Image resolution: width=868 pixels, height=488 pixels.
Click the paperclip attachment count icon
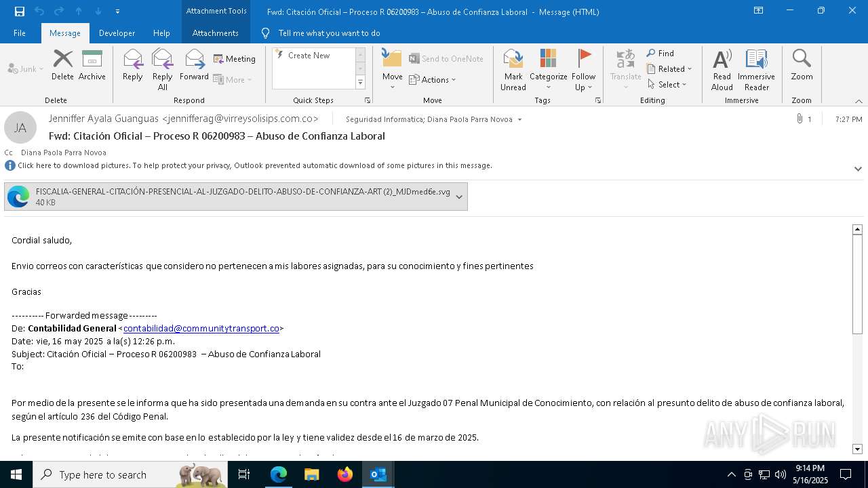800,119
